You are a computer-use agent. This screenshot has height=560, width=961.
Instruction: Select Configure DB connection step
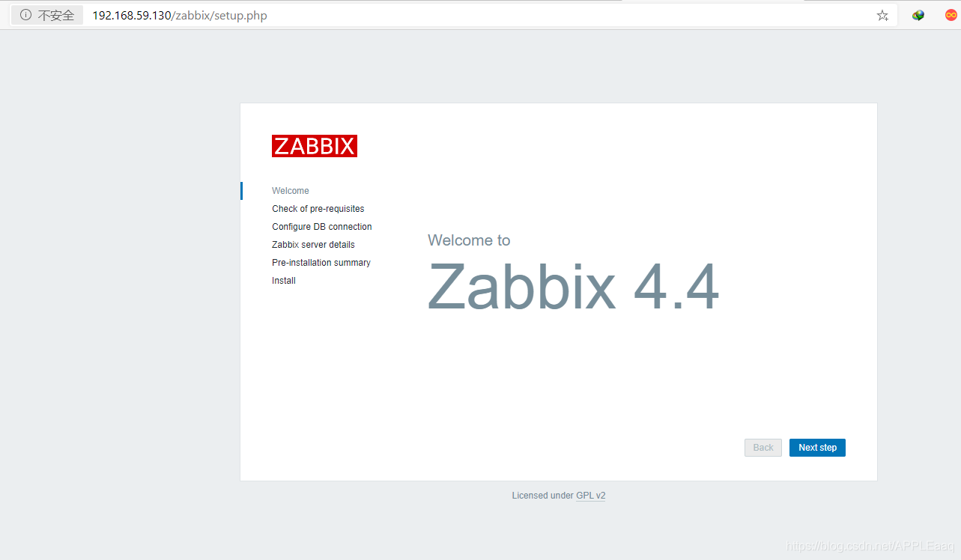coord(322,227)
